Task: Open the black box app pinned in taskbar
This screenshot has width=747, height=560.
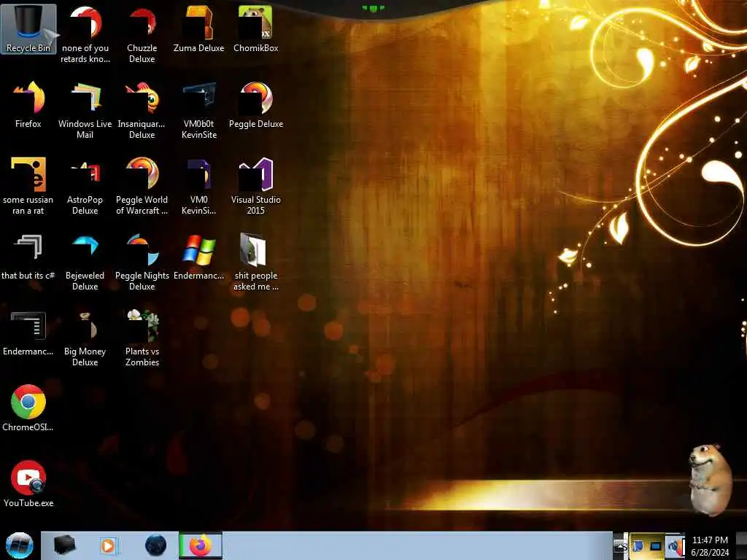Action: coord(64,545)
